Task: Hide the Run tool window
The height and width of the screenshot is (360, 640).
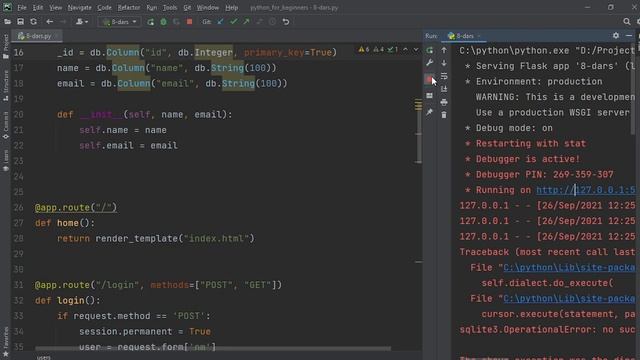Action: coord(629,36)
